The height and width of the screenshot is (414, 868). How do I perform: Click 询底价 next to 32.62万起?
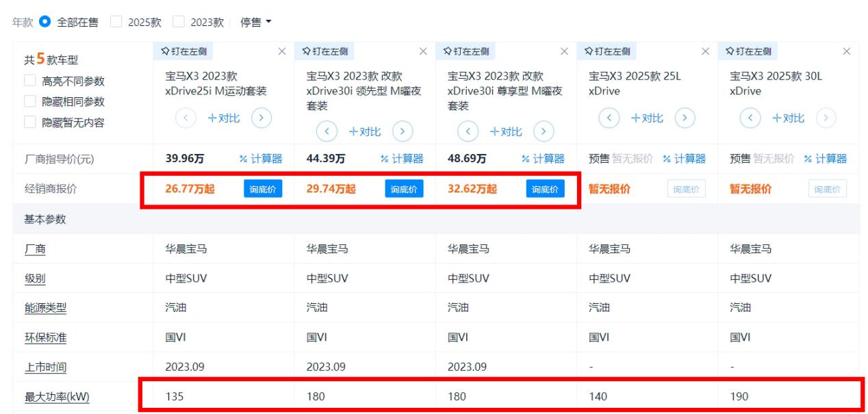[x=546, y=189]
